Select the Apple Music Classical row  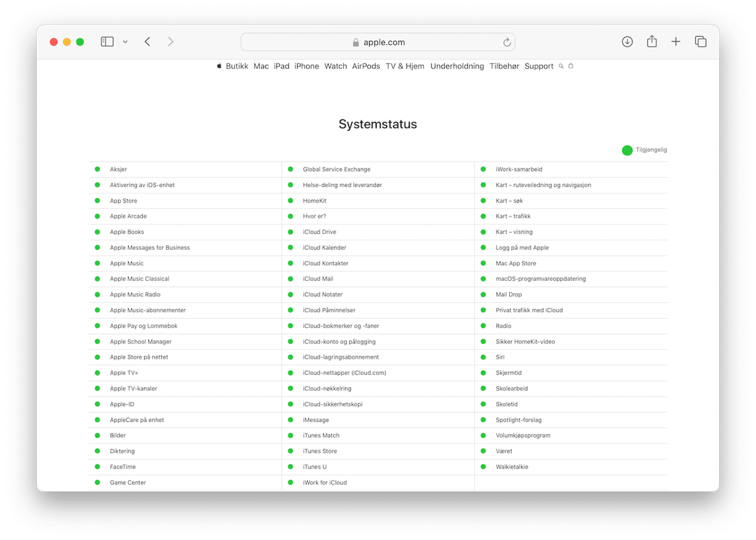click(185, 279)
